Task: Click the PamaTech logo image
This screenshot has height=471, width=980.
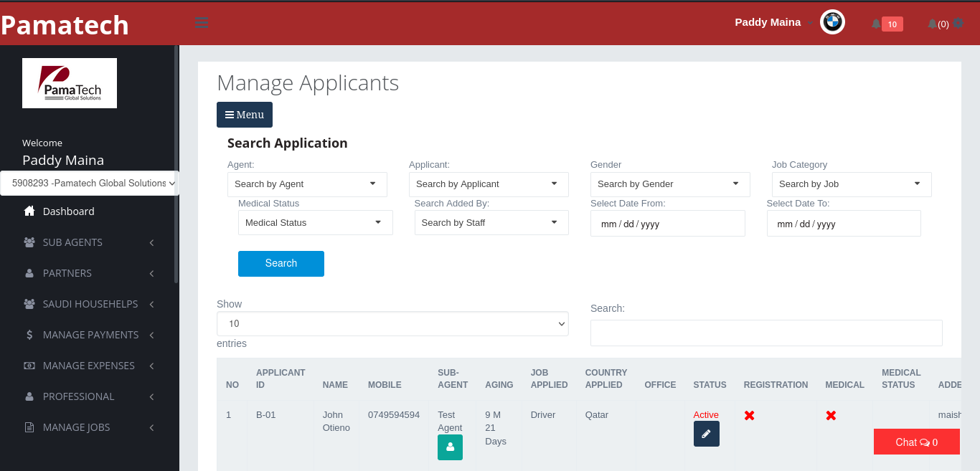Action: 70,83
